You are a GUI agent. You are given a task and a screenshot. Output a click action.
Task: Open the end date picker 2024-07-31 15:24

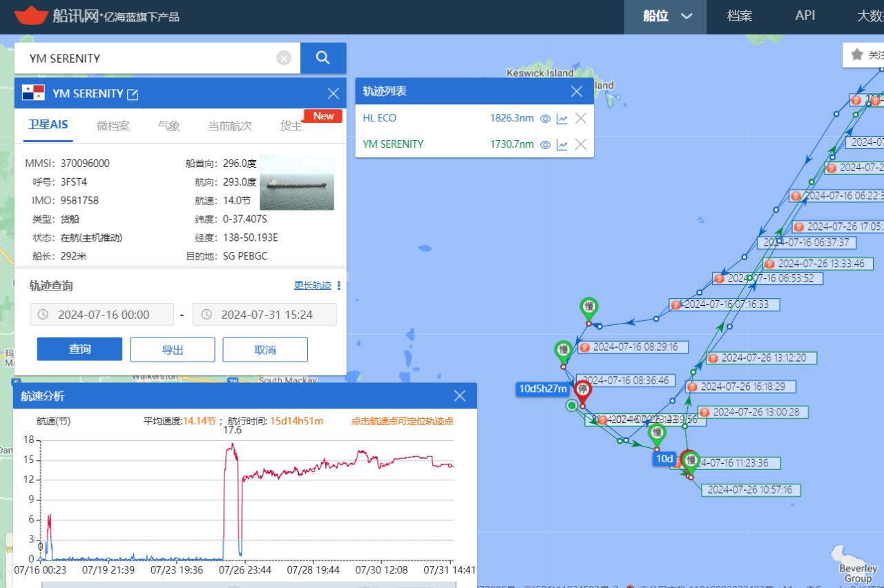point(265,315)
